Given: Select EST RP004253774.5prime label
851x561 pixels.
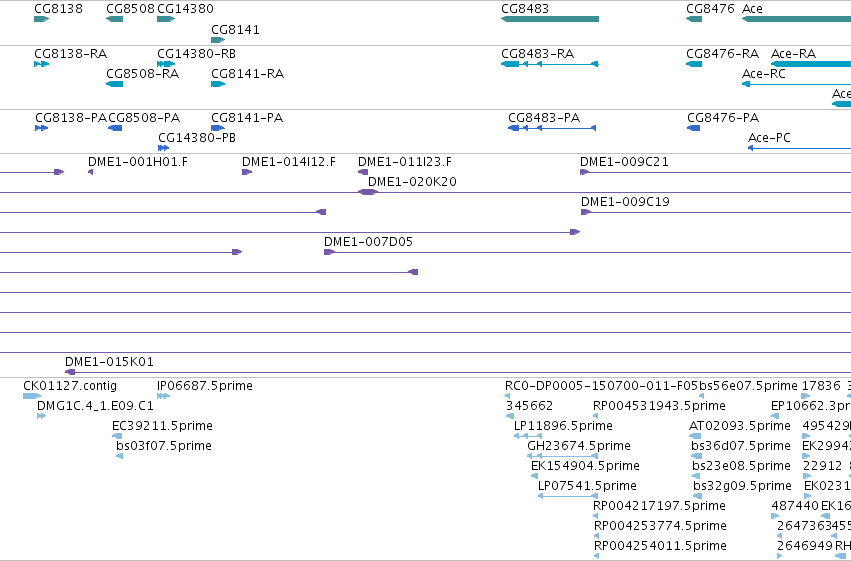Looking at the screenshot, I should click(x=661, y=526).
